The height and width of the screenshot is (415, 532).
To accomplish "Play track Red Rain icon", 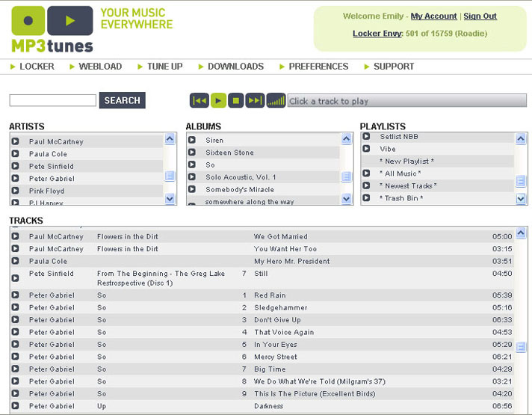I will point(15,295).
